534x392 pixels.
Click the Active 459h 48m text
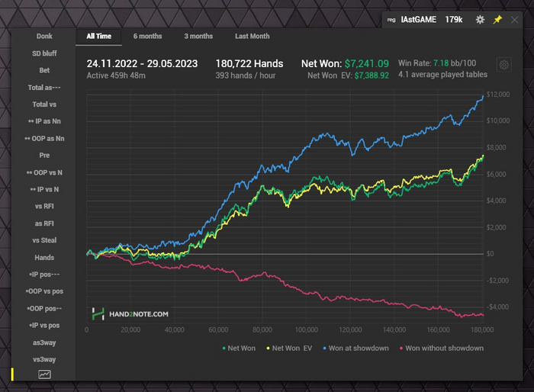[116, 76]
